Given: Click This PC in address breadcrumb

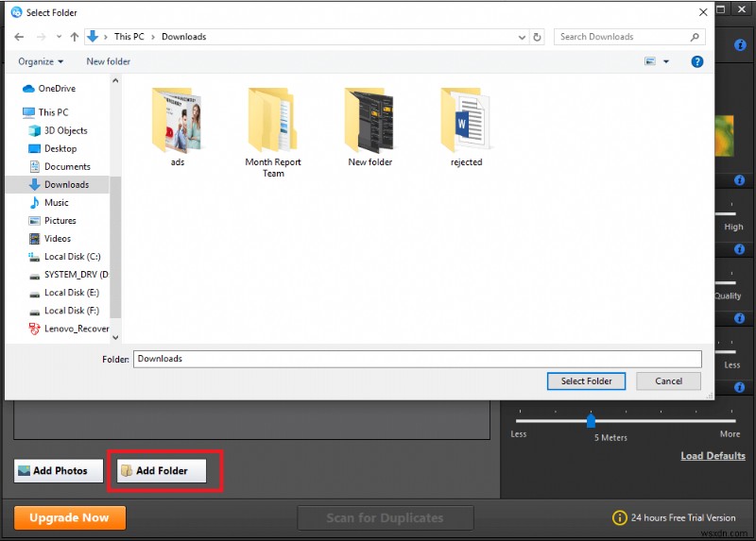Looking at the screenshot, I should [x=129, y=37].
